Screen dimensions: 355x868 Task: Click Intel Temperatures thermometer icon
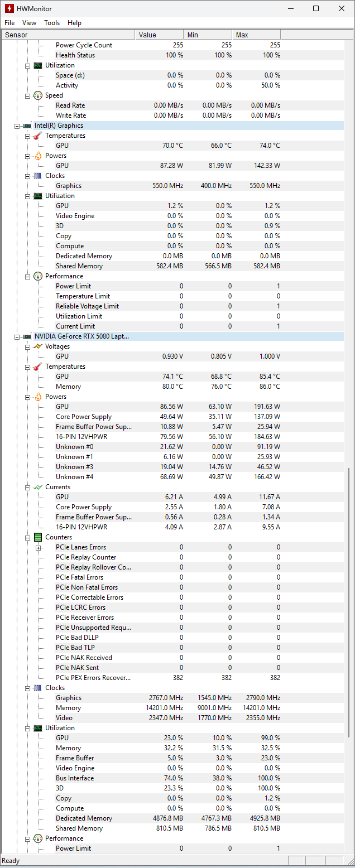pyautogui.click(x=37, y=136)
